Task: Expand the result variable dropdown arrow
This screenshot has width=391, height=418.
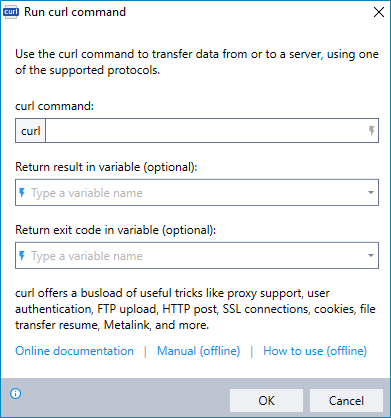Action: (371, 192)
